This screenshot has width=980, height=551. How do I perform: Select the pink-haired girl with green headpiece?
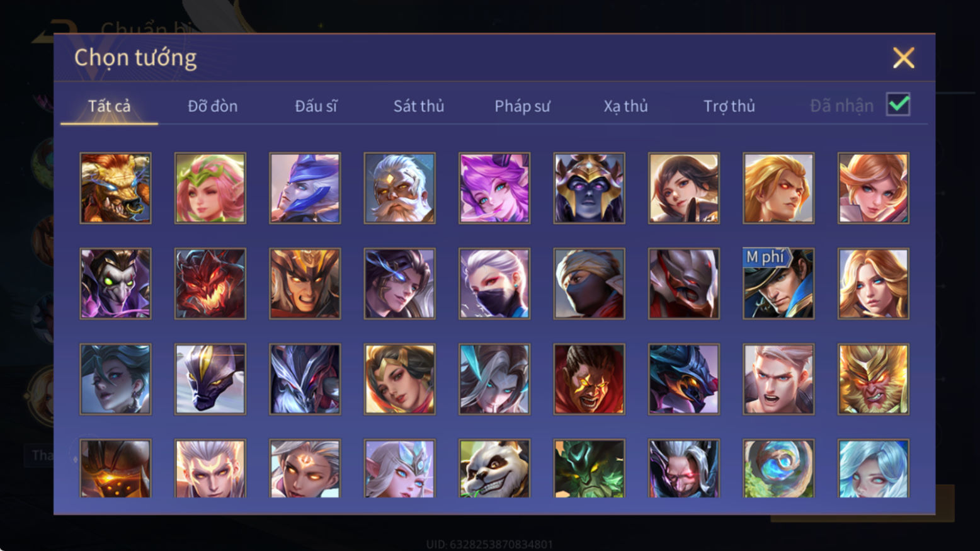click(210, 188)
